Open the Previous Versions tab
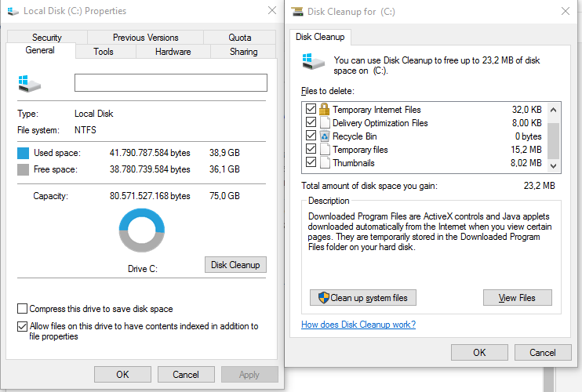 [146, 38]
